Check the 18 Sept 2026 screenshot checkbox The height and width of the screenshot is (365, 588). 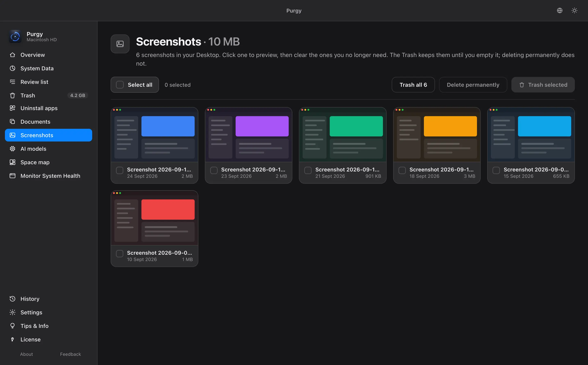(x=402, y=170)
